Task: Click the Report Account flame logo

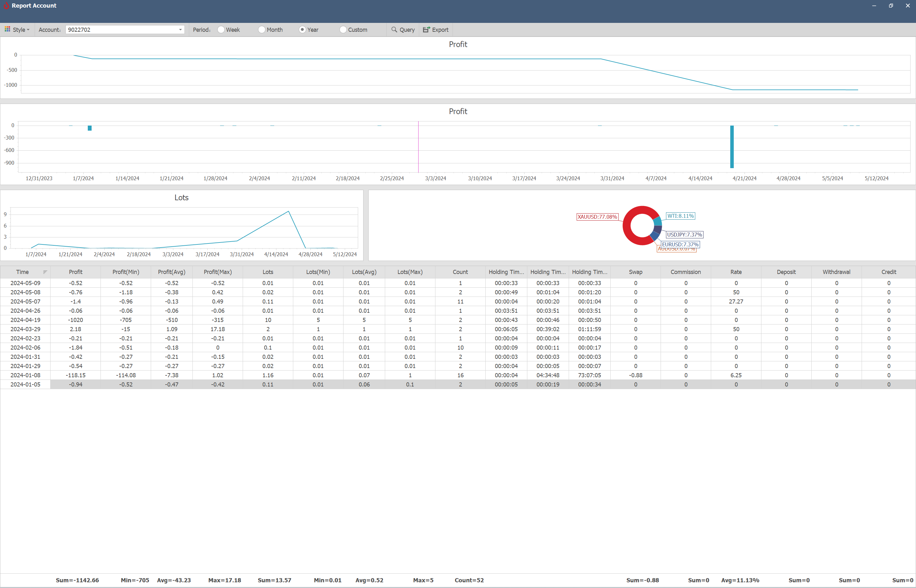Action: pos(6,5)
